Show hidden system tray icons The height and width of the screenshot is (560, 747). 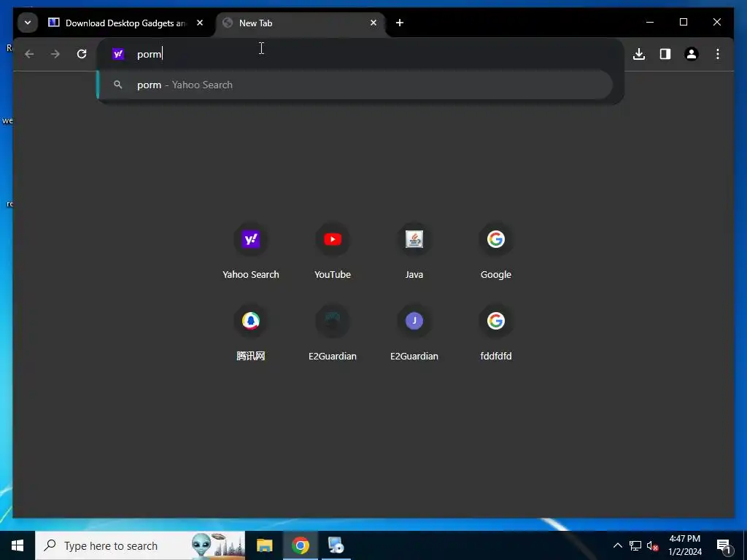click(617, 545)
